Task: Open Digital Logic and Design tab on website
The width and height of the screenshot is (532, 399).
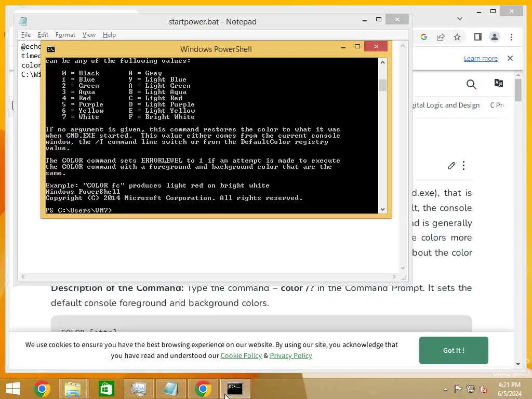Action: tap(446, 105)
